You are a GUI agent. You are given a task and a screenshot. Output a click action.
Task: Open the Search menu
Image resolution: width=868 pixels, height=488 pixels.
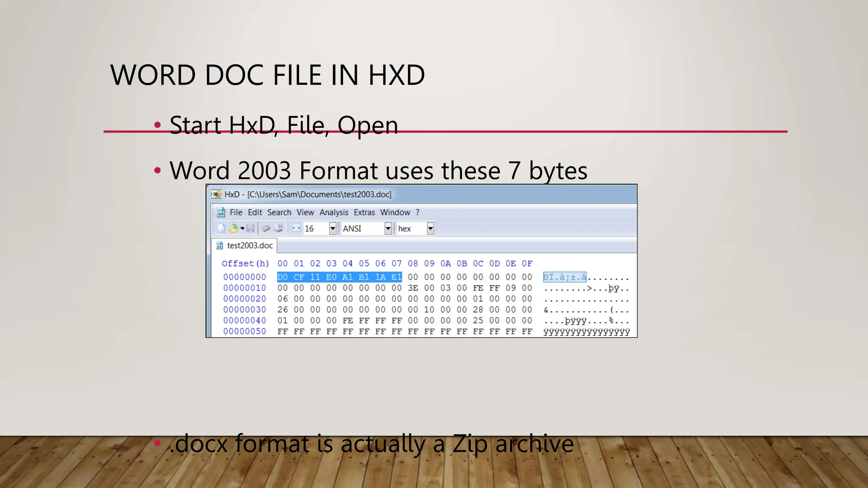point(279,212)
